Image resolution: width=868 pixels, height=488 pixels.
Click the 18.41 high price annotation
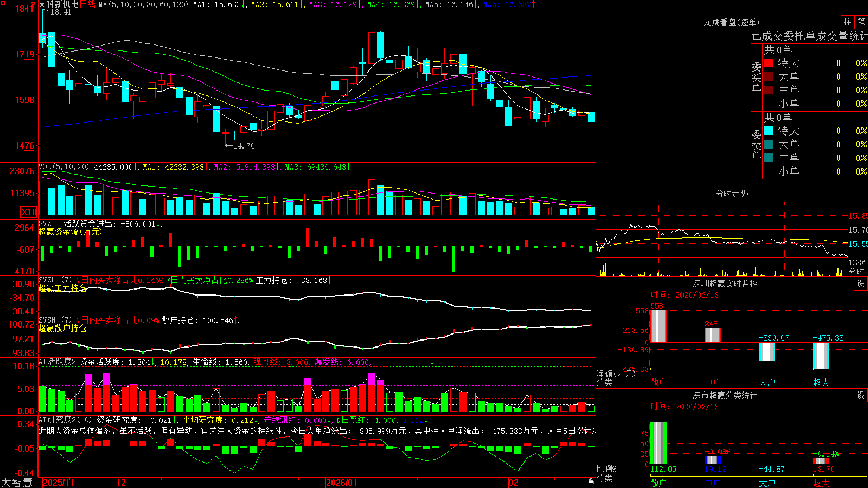click(x=61, y=12)
